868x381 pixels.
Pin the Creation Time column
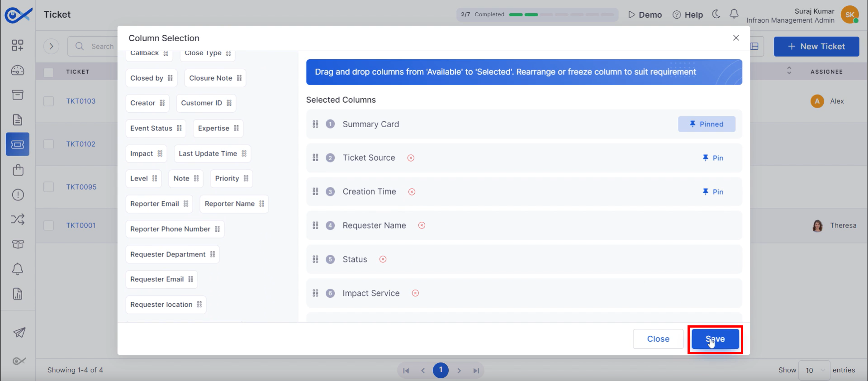(713, 192)
